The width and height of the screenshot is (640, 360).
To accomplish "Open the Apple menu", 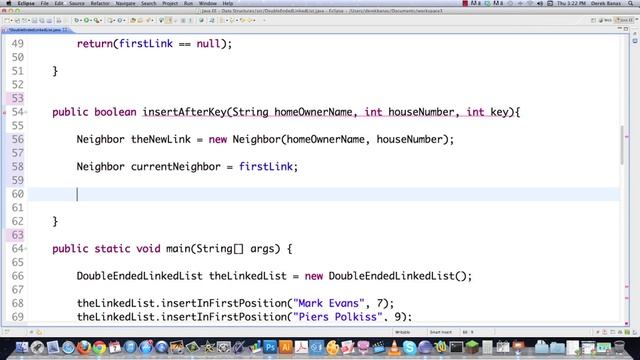I will [9, 3].
